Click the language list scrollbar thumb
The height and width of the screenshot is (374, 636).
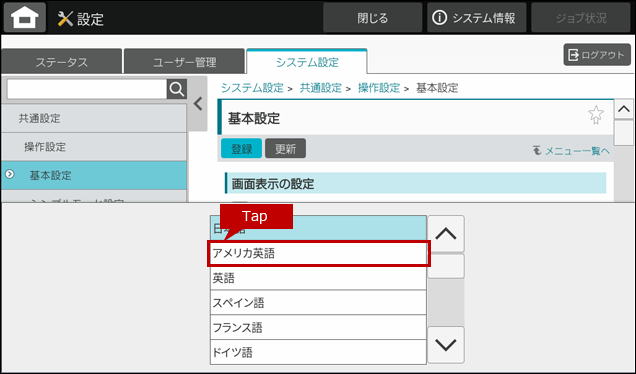tap(446, 266)
